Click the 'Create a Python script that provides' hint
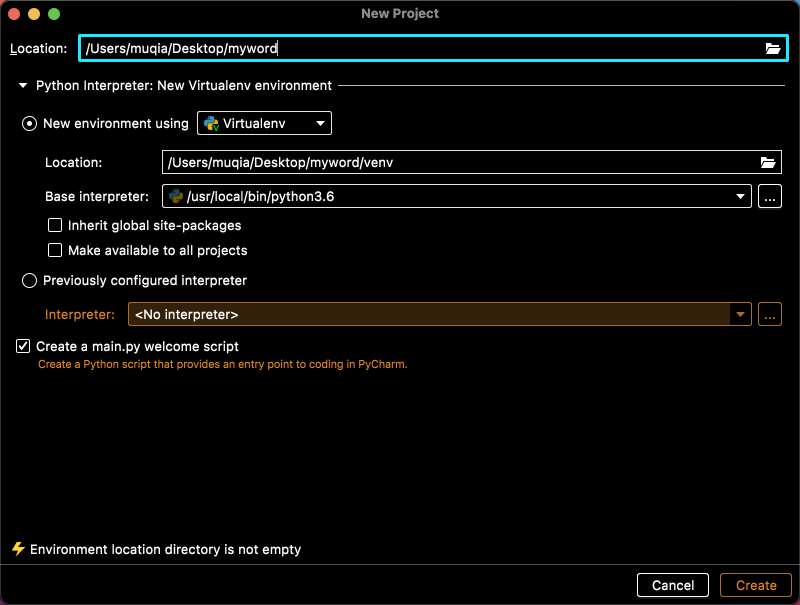 pos(222,365)
